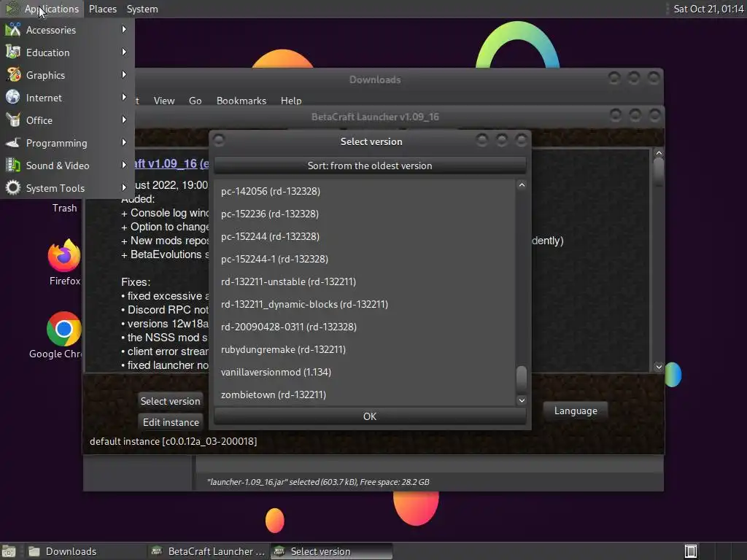Launch Firefox from the desktop icon
The width and height of the screenshot is (747, 560).
[64, 255]
